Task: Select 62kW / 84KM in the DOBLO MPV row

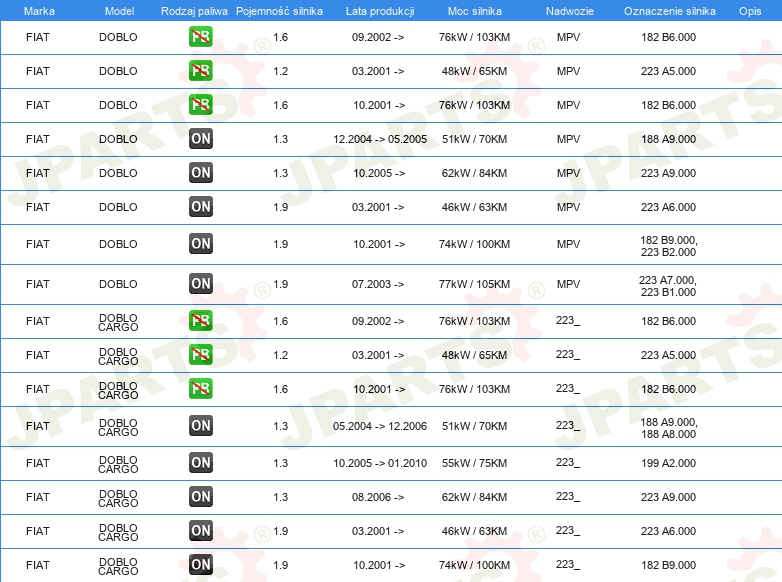Action: pos(474,173)
